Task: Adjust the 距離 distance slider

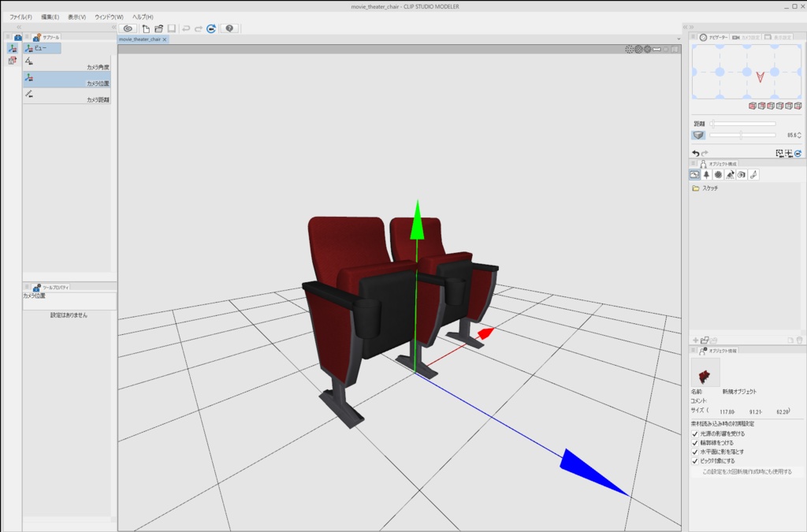Action: click(x=742, y=124)
